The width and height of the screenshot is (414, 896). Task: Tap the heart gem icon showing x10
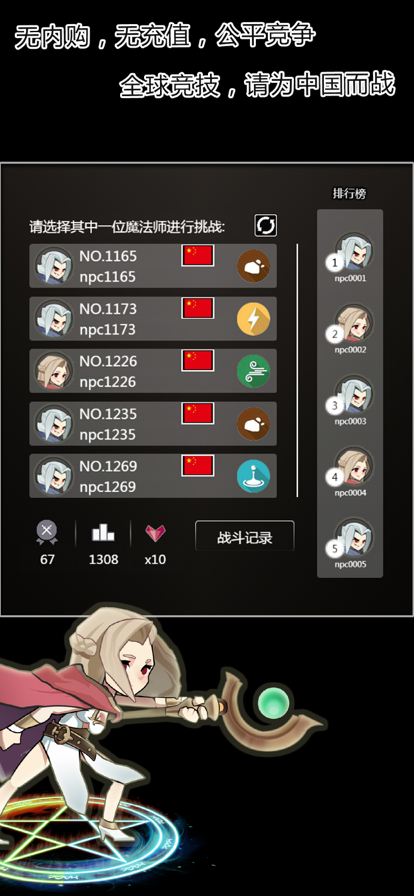pos(155,534)
